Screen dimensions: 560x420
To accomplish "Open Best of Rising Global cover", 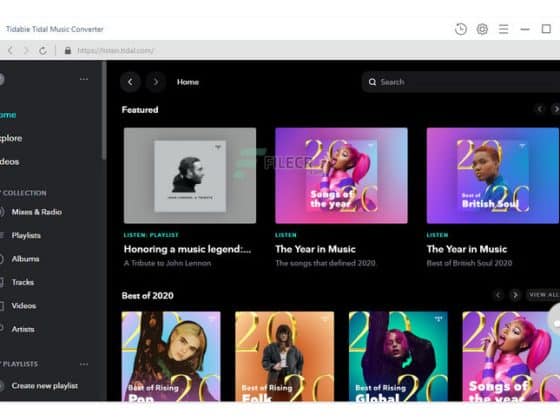I will (x=398, y=356).
